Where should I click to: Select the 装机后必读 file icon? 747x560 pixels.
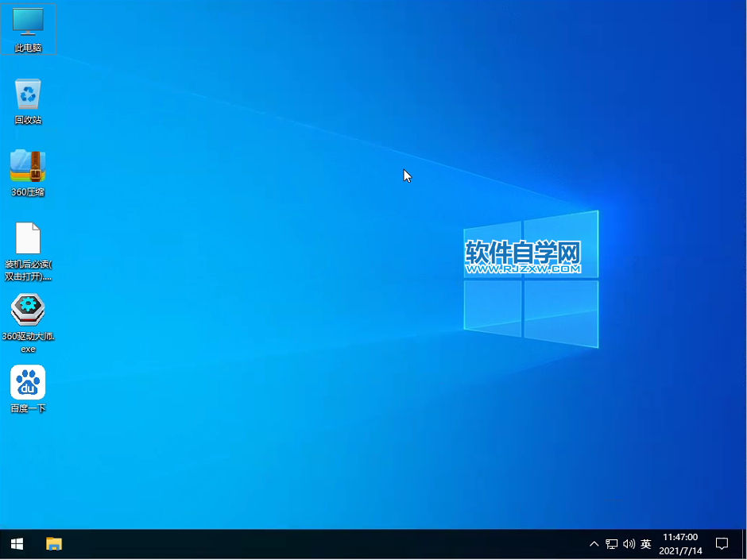pos(28,252)
